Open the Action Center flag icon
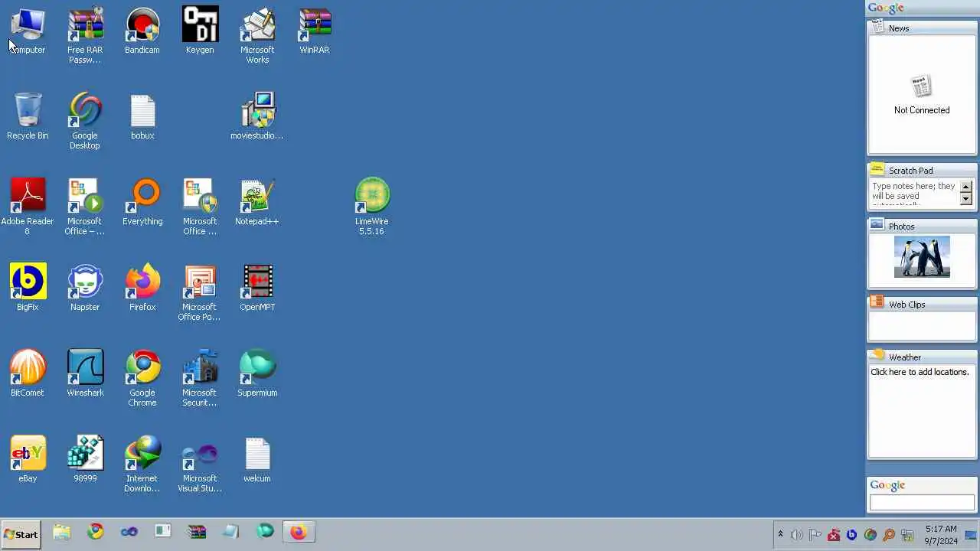980x551 pixels. 815,535
